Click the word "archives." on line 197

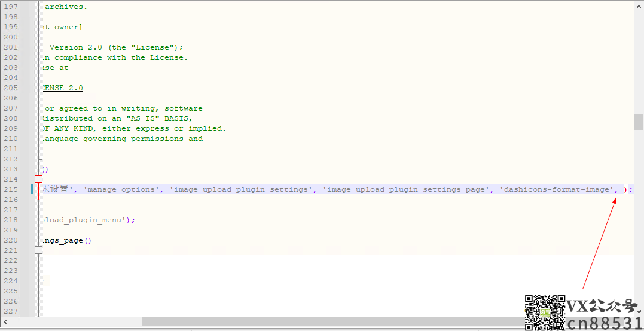tap(66, 7)
